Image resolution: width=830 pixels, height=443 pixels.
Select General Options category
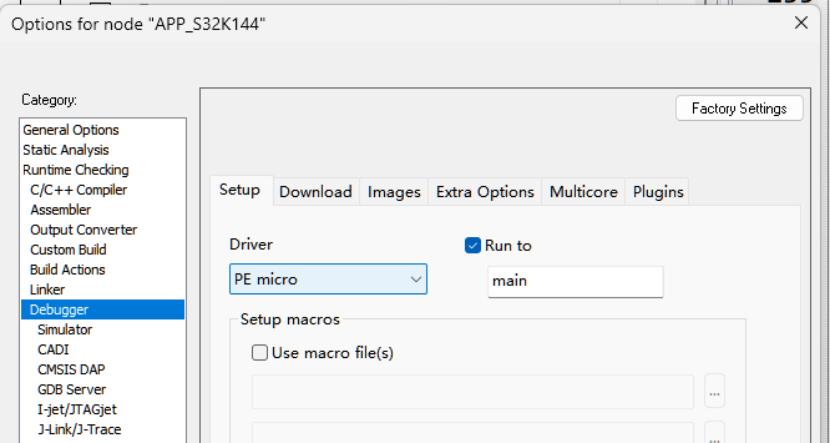pos(71,130)
